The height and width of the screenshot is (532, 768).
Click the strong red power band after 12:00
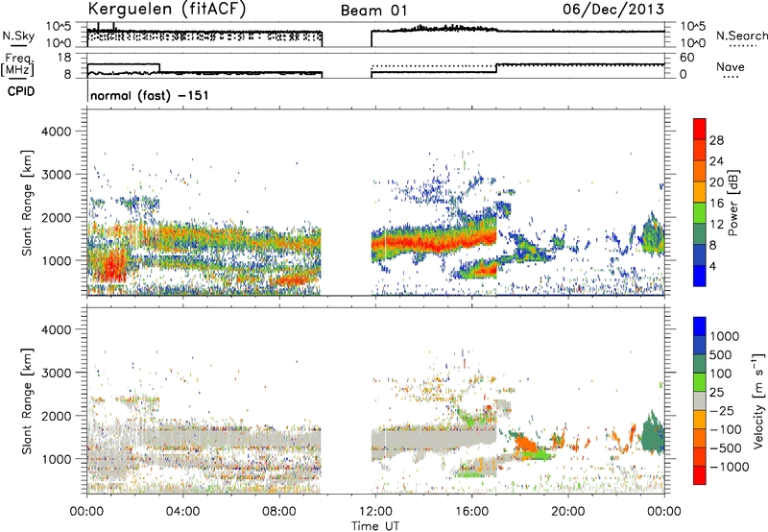pos(434,241)
